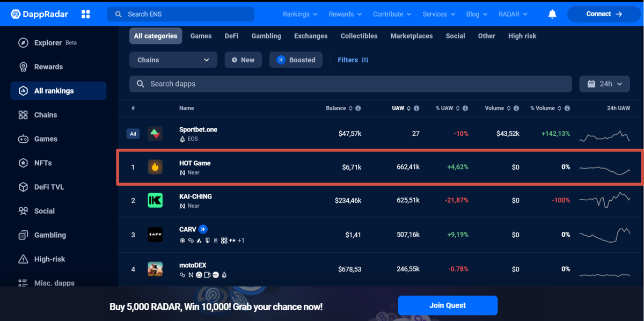The height and width of the screenshot is (321, 644).
Task: Click the Rewards medal icon in sidebar
Action: click(23, 67)
